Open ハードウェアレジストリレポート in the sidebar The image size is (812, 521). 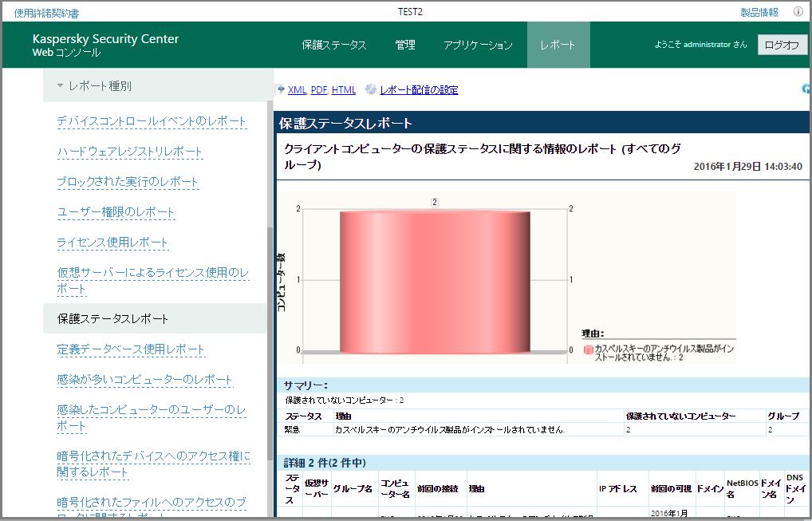(x=129, y=152)
